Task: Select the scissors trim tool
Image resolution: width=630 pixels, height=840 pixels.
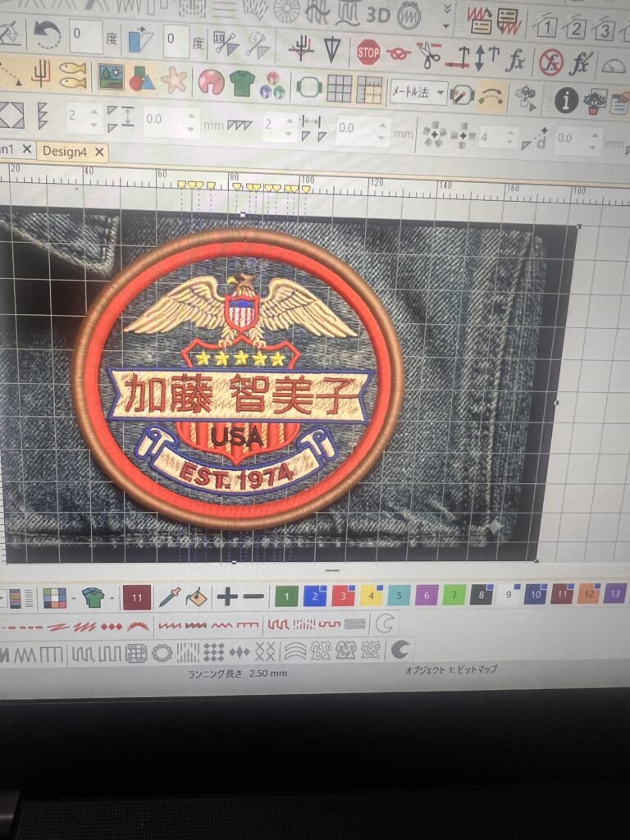Action: tap(427, 55)
